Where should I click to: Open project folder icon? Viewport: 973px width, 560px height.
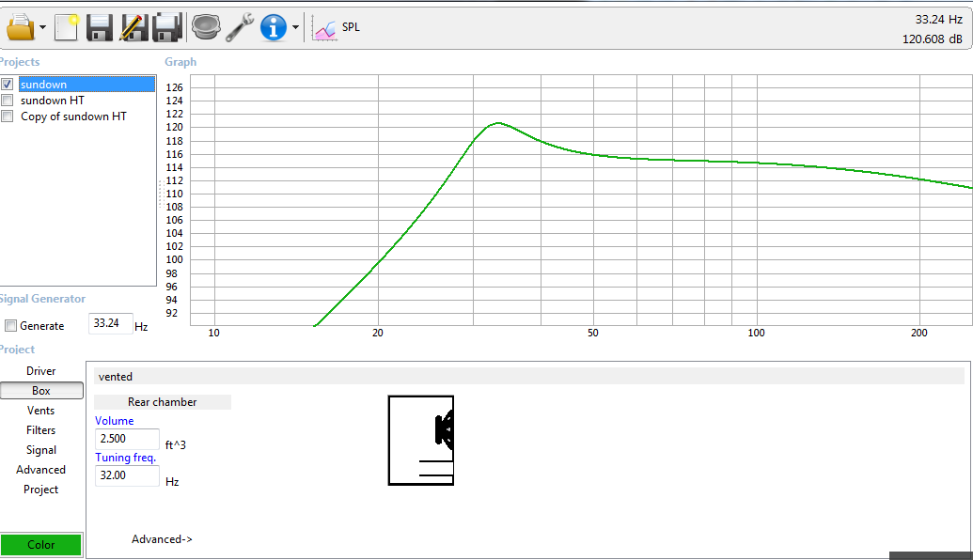pos(21,27)
